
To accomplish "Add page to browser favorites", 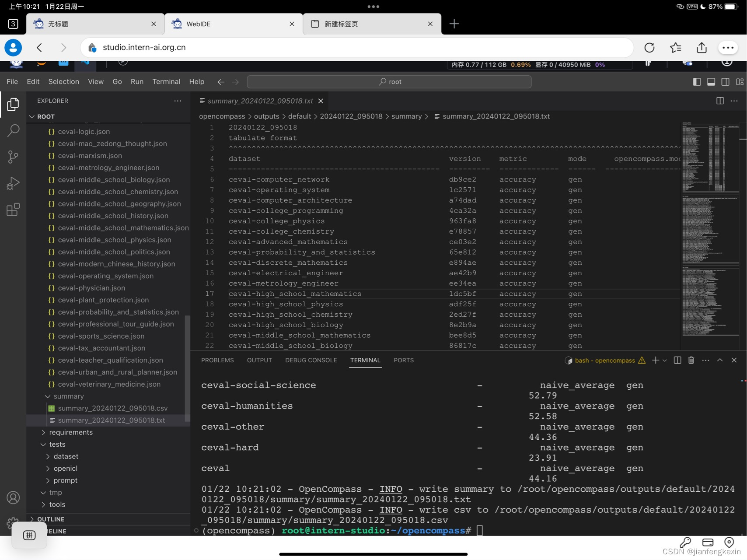I will point(676,48).
